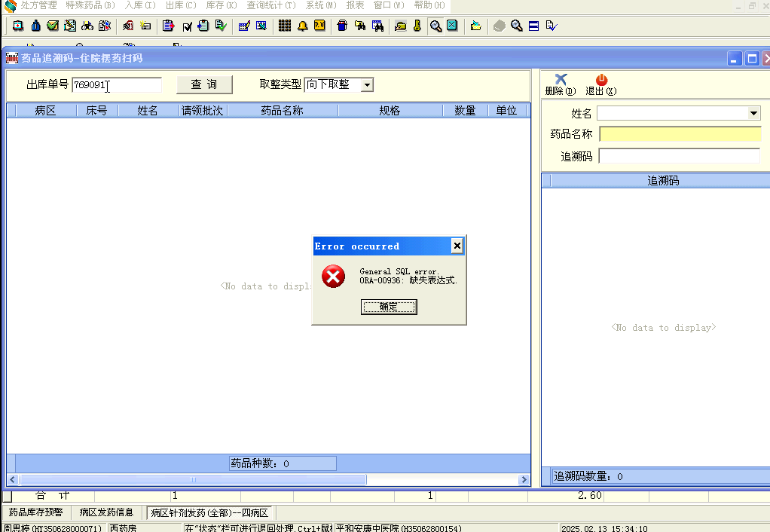Image resolution: width=770 pixels, height=532 pixels.
Task: Click the gold key toolbar icon
Action: coord(417,26)
